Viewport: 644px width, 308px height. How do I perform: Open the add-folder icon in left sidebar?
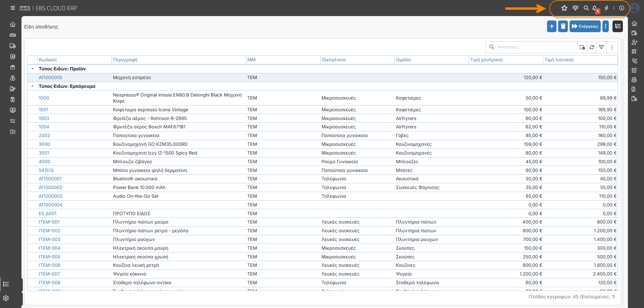click(13, 132)
